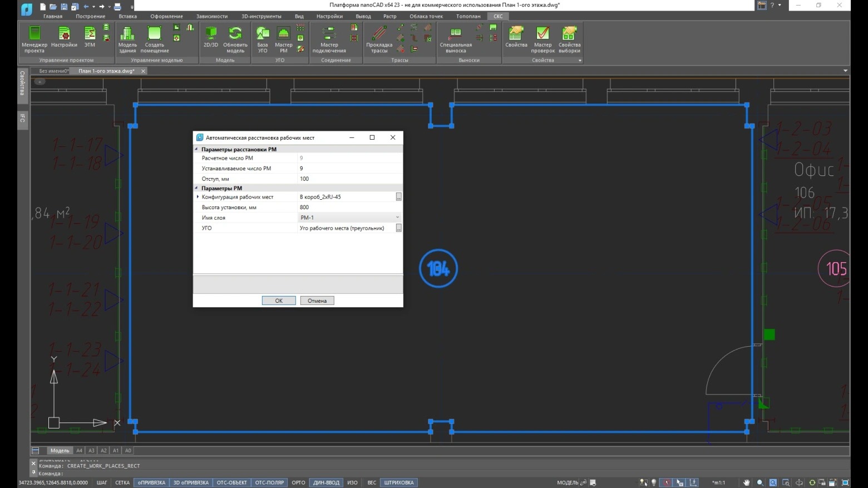
Task: Click the Отмена button
Action: click(x=317, y=300)
